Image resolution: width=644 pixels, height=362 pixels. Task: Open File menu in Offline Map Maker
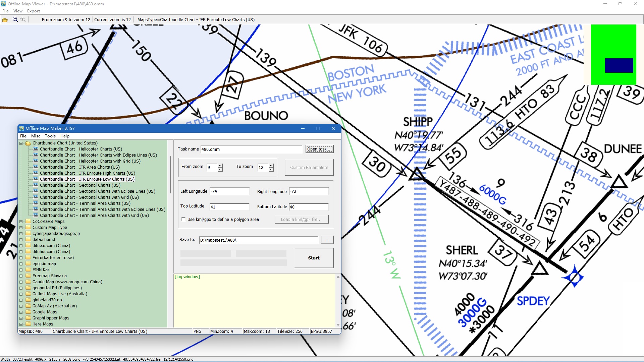click(x=23, y=136)
